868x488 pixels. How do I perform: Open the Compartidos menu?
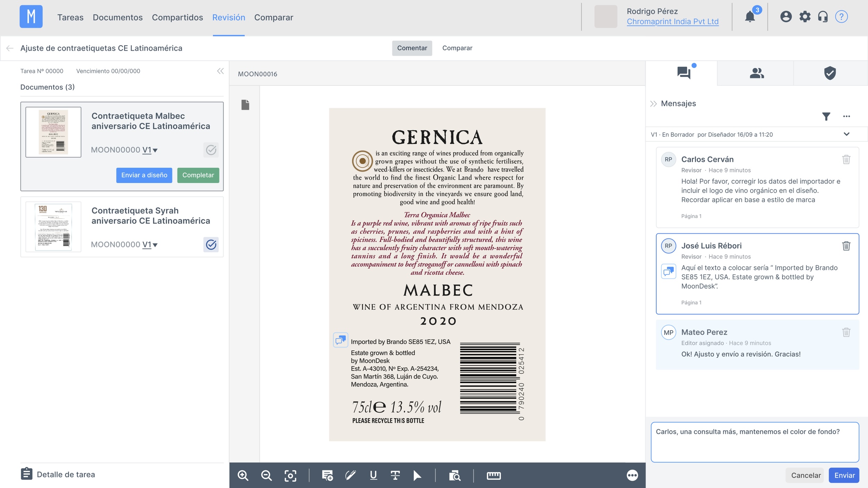tap(177, 17)
